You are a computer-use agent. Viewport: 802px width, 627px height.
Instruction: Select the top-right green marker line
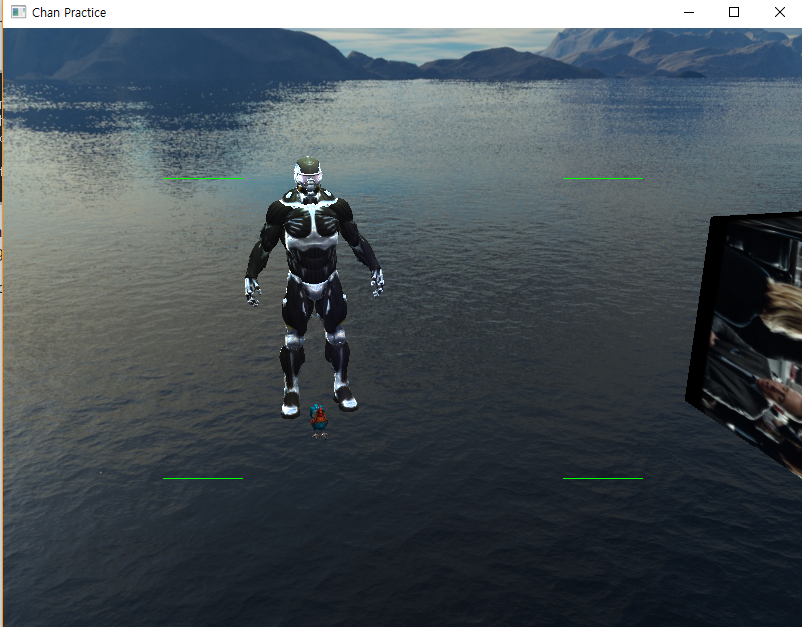point(603,177)
